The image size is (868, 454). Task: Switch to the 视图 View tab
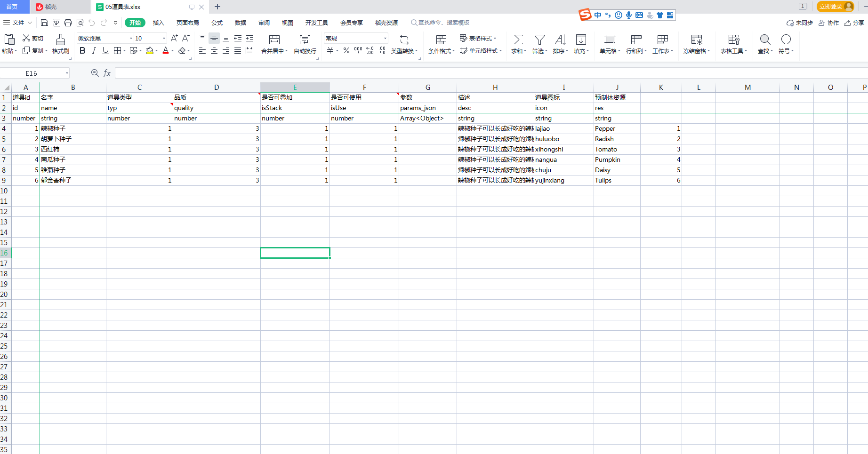coord(288,23)
